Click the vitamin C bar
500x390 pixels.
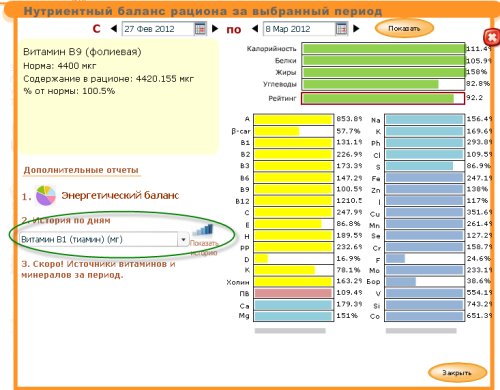pos(294,212)
